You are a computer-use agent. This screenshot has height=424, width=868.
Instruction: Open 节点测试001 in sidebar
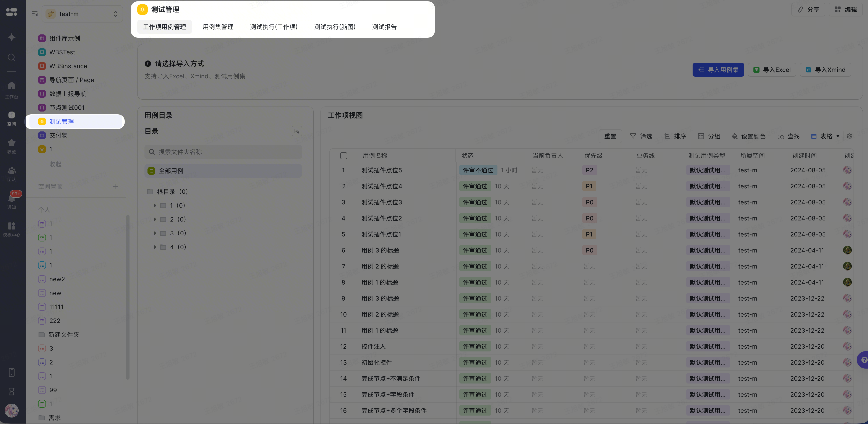(67, 108)
